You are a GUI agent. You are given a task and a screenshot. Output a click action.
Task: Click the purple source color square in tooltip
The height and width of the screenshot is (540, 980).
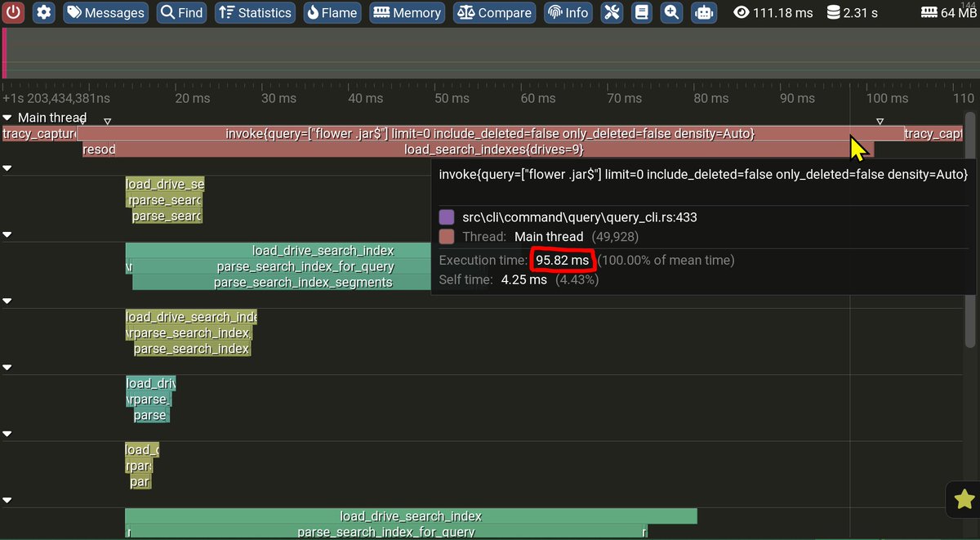(x=447, y=217)
